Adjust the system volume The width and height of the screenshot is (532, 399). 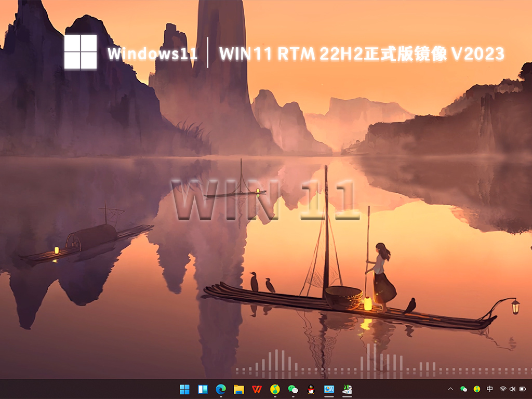click(x=512, y=389)
